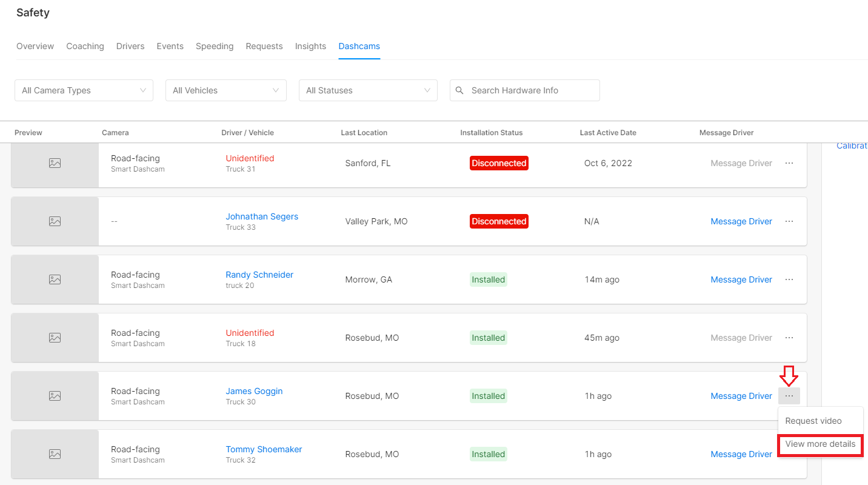Open three-dot menu for Randy Schneider row
The width and height of the screenshot is (868, 485).
789,279
